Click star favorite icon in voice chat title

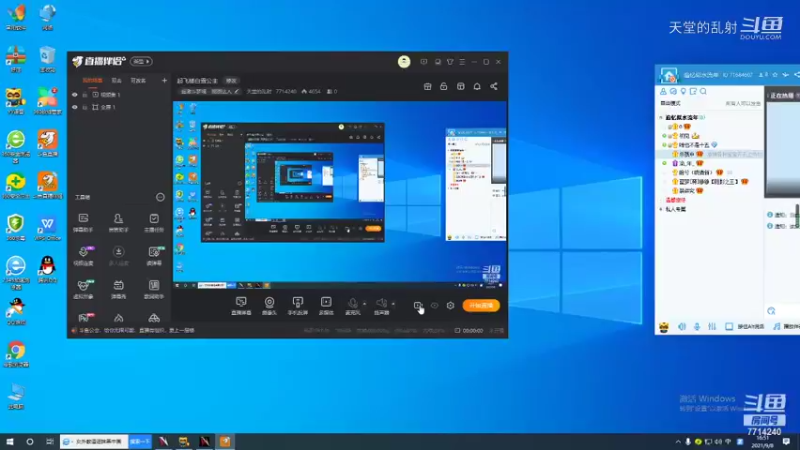(x=775, y=75)
